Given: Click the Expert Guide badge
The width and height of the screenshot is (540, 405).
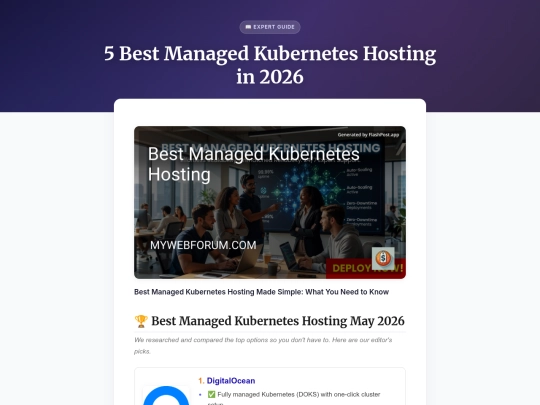Looking at the screenshot, I should (x=270, y=27).
